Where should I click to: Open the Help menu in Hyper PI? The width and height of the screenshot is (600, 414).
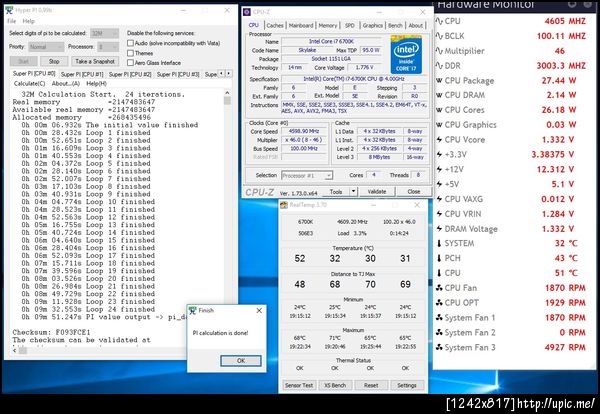tap(28, 21)
